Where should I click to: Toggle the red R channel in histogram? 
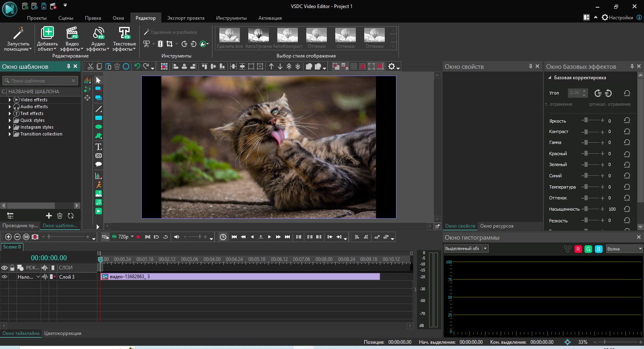pos(578,249)
